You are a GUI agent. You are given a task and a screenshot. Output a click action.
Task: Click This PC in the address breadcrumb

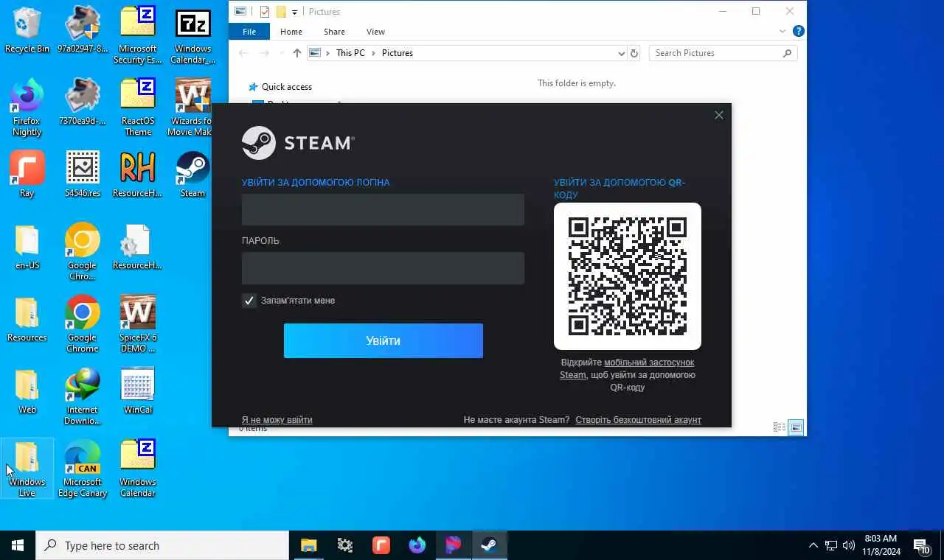350,53
